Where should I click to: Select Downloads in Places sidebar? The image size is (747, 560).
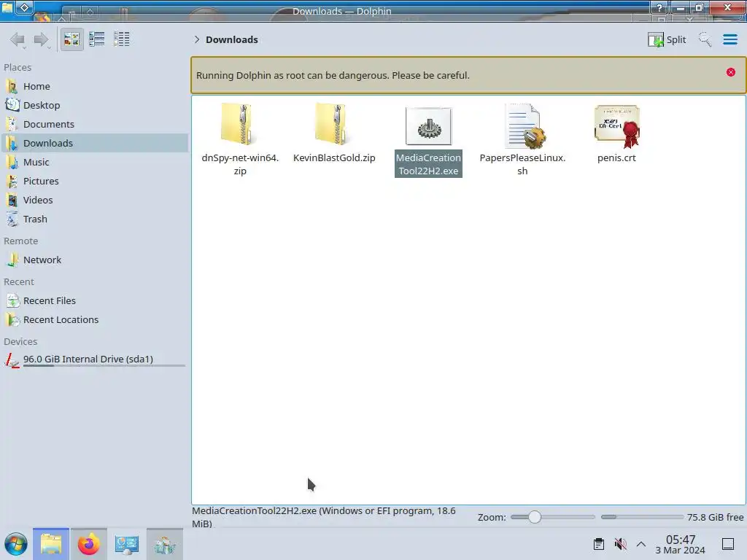pos(95,144)
